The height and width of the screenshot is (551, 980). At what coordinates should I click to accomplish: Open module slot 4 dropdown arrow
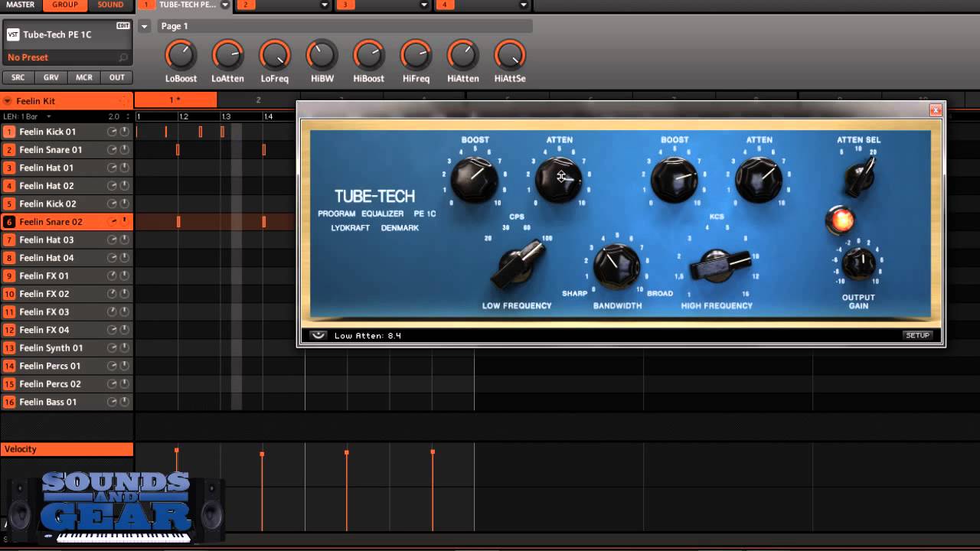(524, 5)
